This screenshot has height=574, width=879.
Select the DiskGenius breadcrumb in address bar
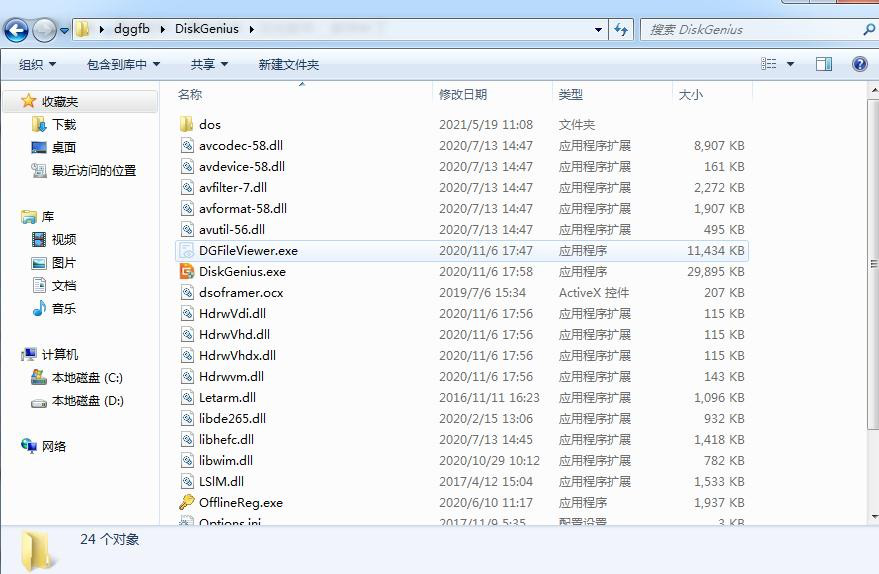pyautogui.click(x=207, y=29)
